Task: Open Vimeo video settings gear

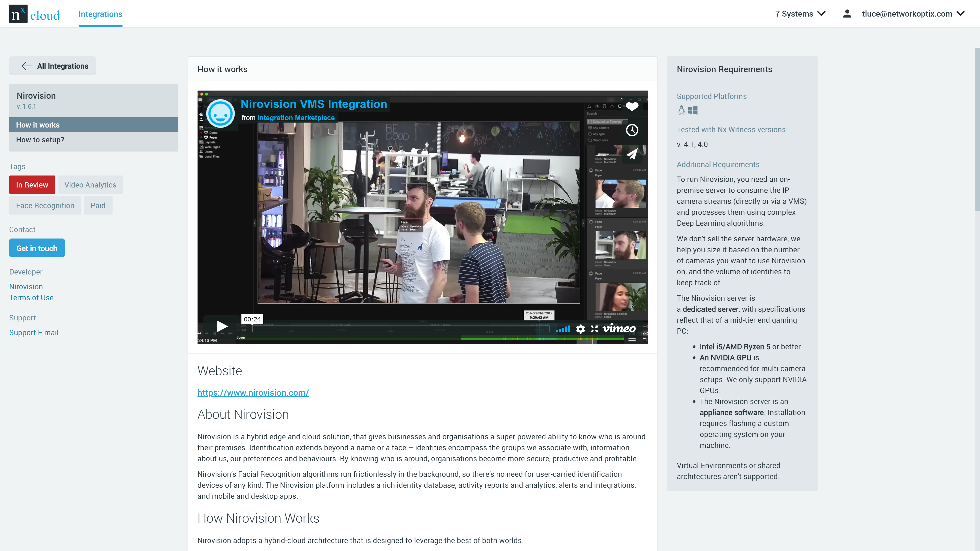Action: pos(580,329)
